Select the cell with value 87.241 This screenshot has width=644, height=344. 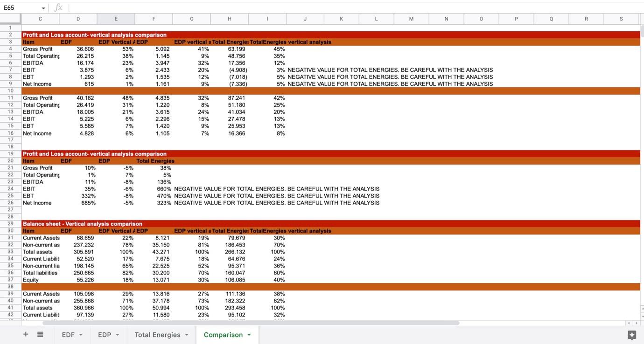point(230,98)
